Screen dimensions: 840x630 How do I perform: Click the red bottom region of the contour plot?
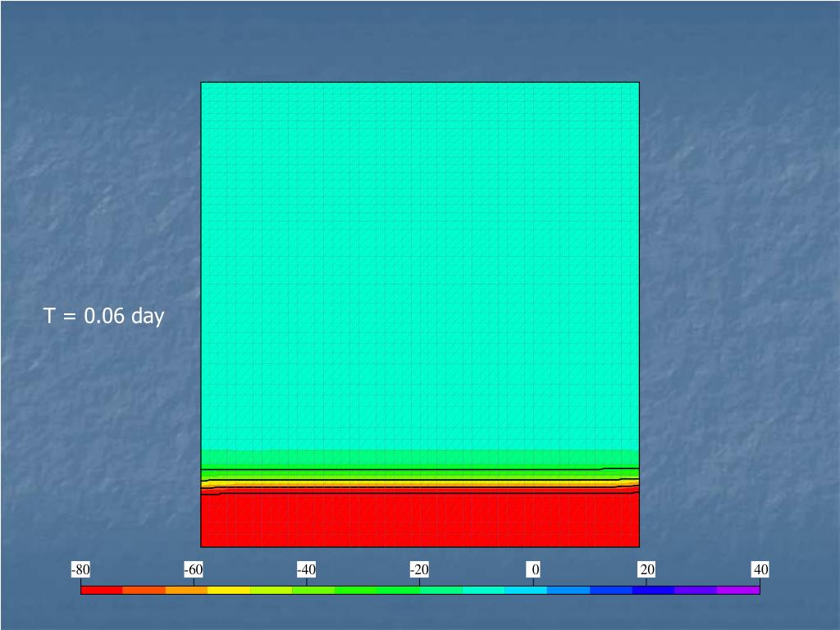coord(420,519)
